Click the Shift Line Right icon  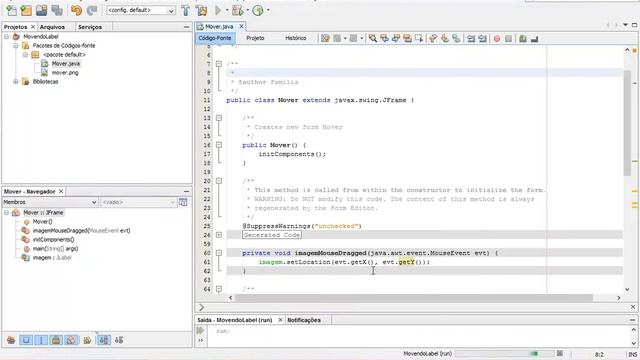482,38
